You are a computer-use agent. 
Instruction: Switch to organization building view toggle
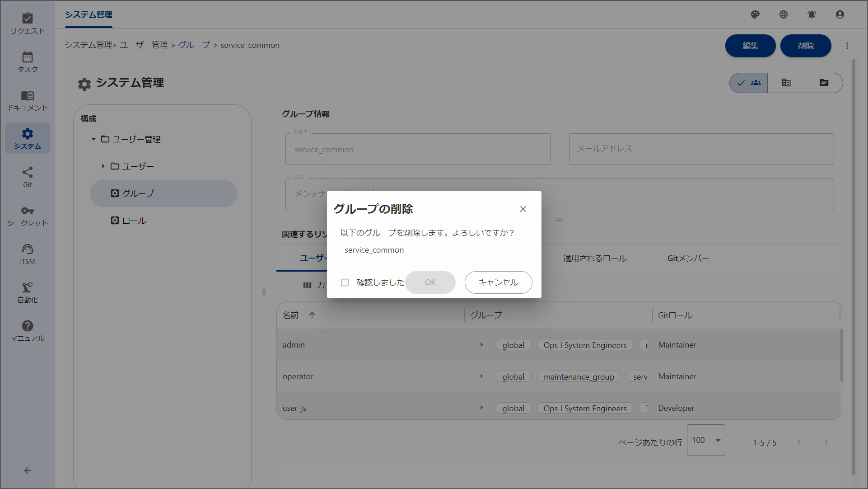[786, 83]
